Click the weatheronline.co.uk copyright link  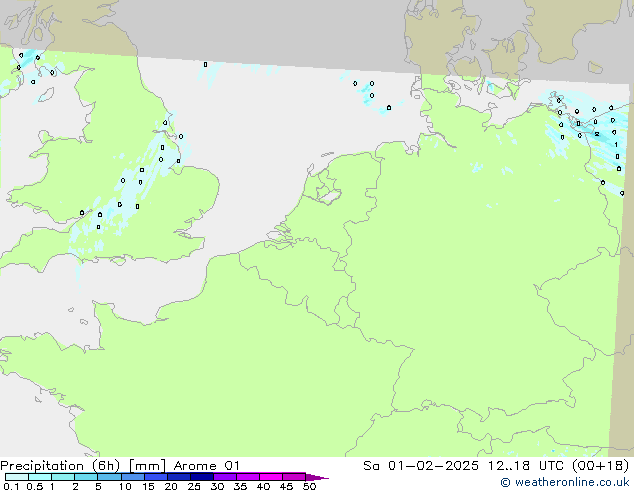point(564,482)
